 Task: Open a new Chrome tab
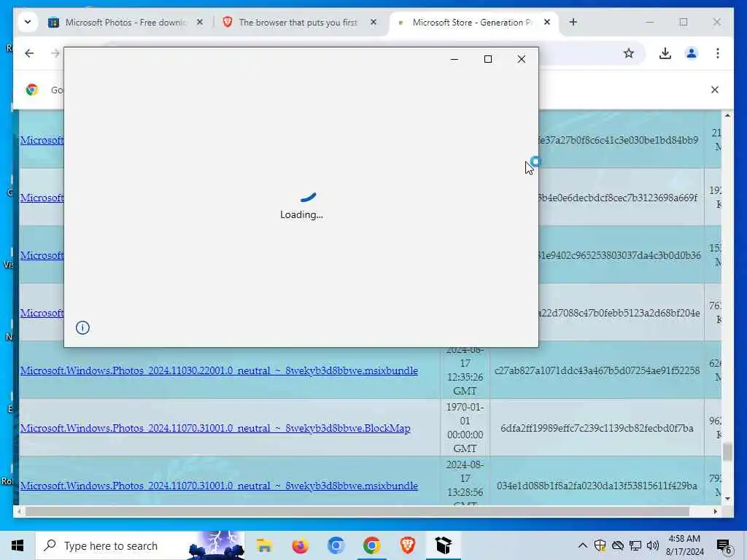pos(573,23)
